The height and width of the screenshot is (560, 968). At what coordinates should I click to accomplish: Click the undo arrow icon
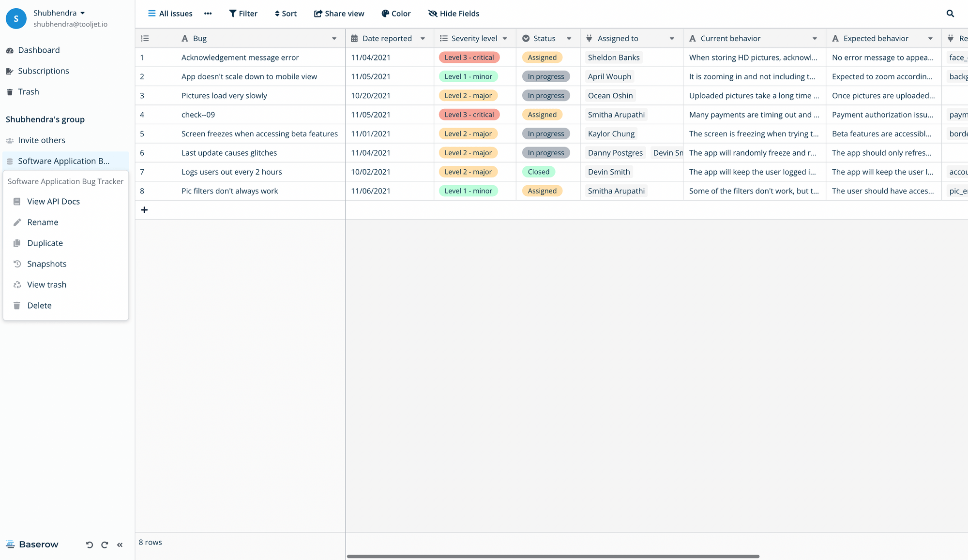point(90,545)
